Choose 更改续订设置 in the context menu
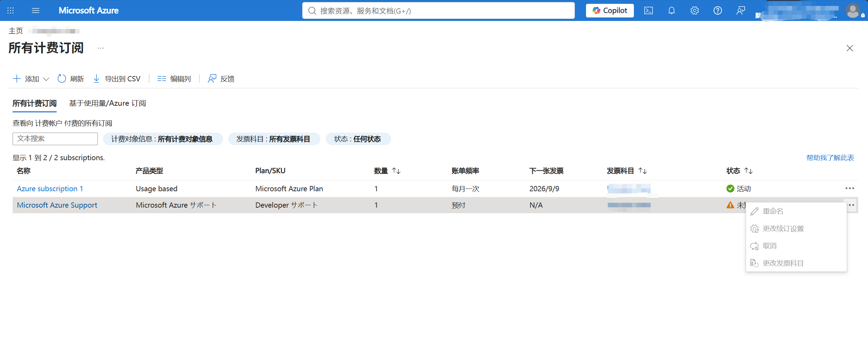Viewport: 868px width, 357px height. coord(796,229)
